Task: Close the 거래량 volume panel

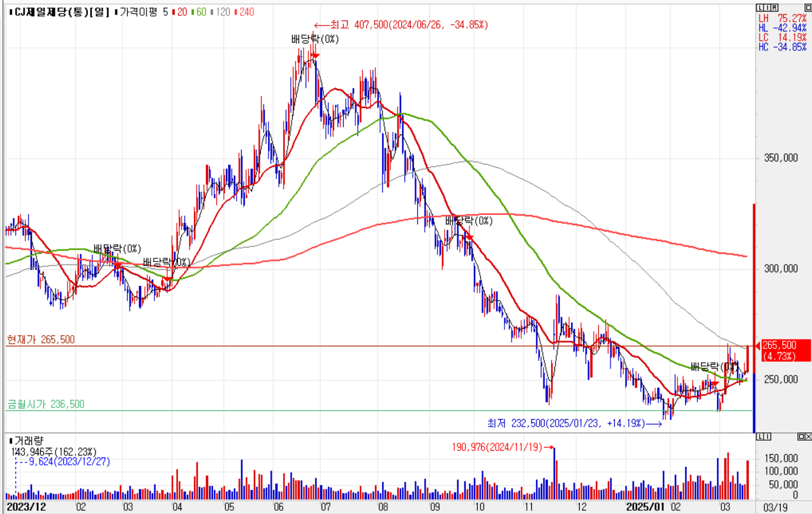Action: click(808, 437)
